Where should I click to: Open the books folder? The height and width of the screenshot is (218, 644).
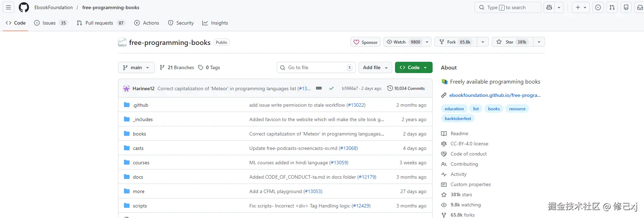[x=139, y=134]
